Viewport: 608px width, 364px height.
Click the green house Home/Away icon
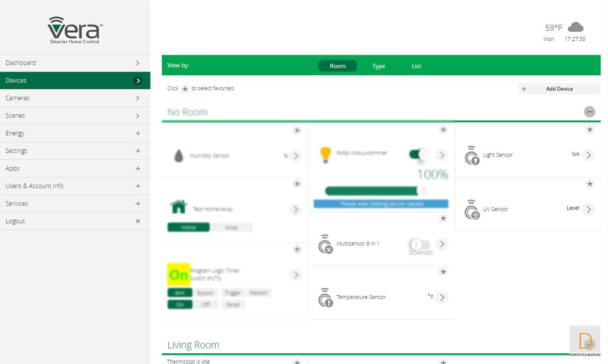click(x=178, y=207)
